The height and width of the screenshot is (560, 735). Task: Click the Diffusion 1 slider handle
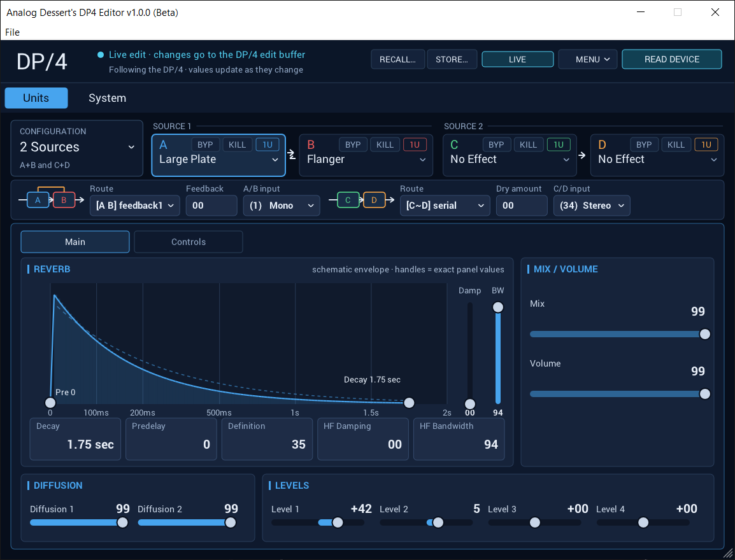coord(122,522)
